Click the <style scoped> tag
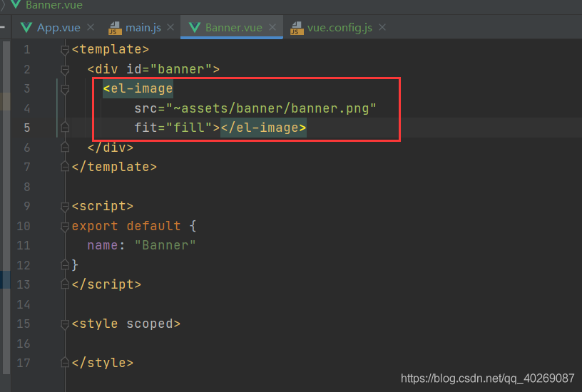Screen dimensions: 582x392 click(x=126, y=324)
